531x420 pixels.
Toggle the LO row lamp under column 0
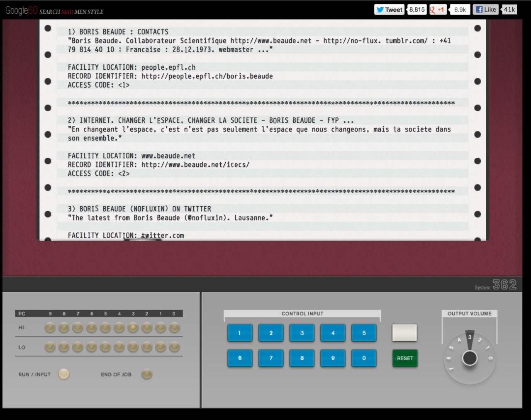[174, 347]
